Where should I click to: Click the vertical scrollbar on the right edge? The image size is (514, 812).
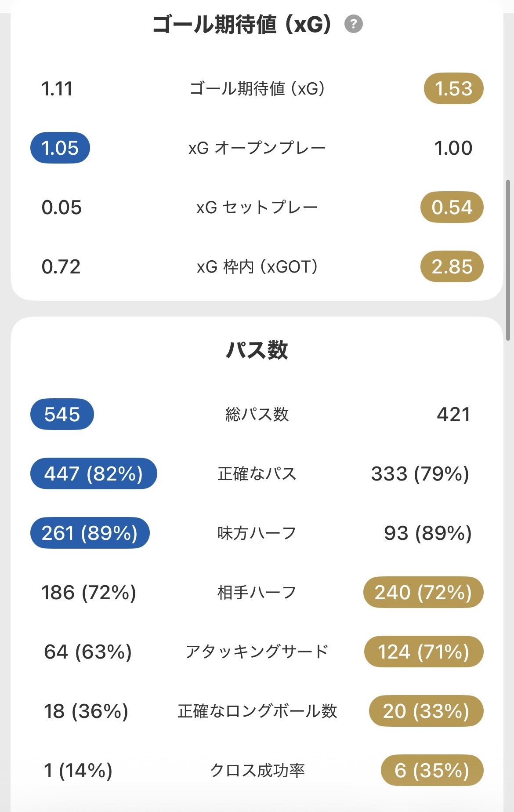click(508, 259)
